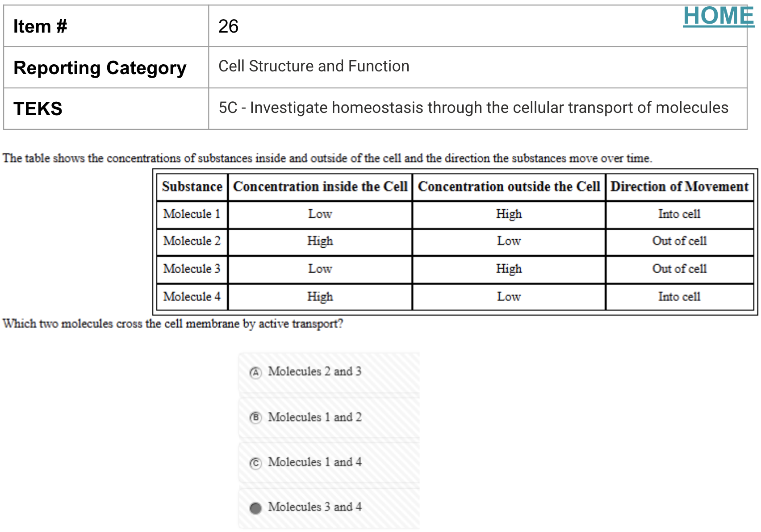Click the Direction of Movement header

[x=679, y=187]
